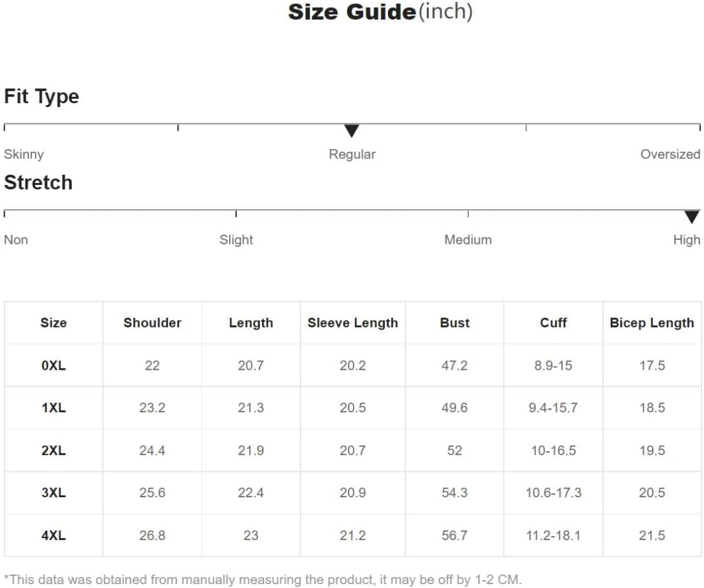The height and width of the screenshot is (588, 704).
Task: Select the Shoulder column header
Action: (x=152, y=323)
